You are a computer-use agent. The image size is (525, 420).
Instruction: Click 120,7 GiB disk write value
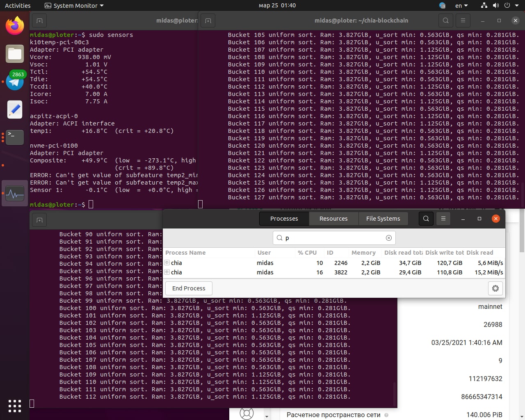click(x=450, y=263)
